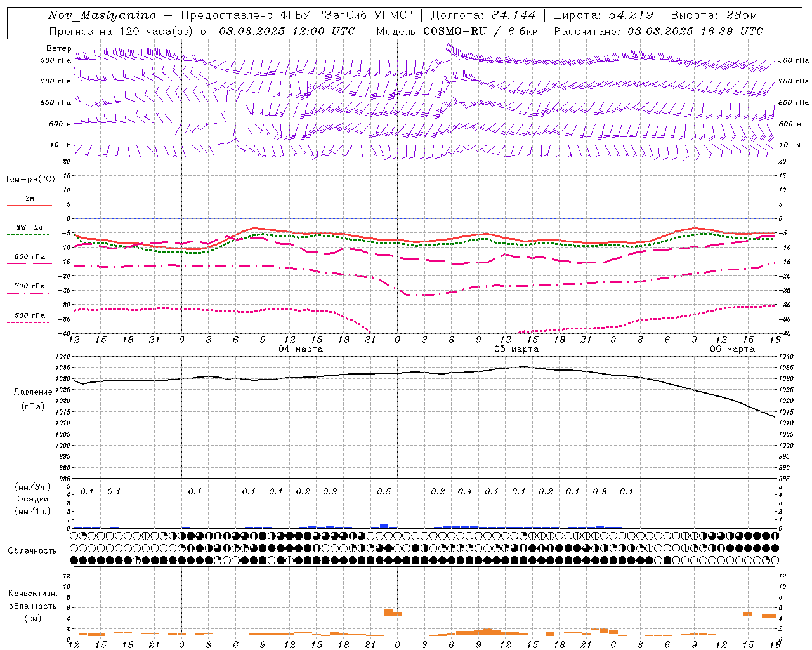Viewport: 812px width, 650px height.
Task: Click the 'Осадки' precipitation label
Action: point(33,499)
